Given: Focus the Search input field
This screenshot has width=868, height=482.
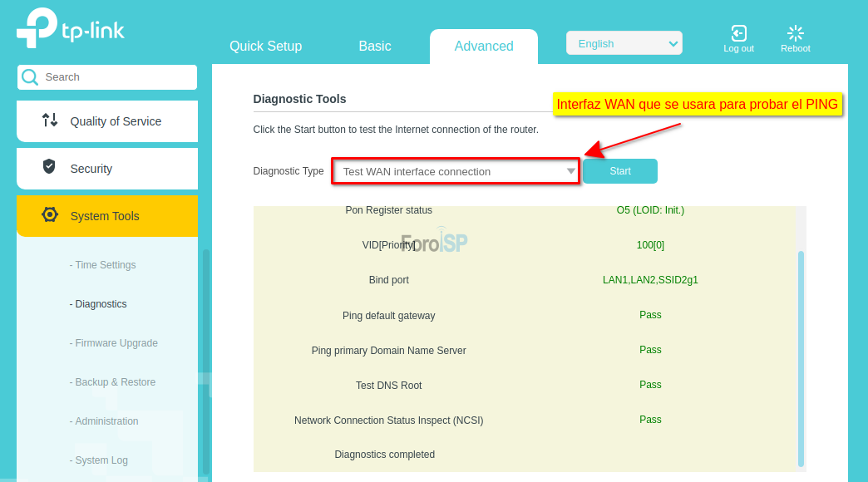Looking at the screenshot, I should 116,77.
